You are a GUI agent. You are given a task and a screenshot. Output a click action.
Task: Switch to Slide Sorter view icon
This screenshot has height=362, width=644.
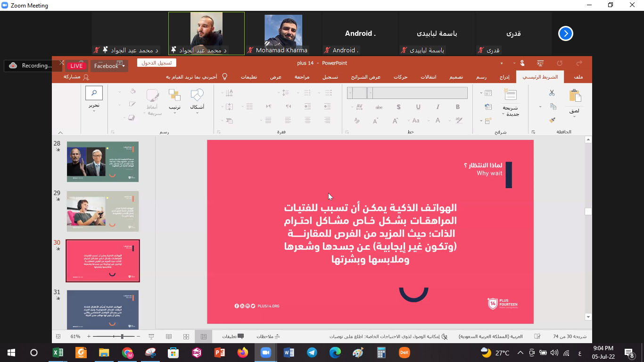point(186,337)
